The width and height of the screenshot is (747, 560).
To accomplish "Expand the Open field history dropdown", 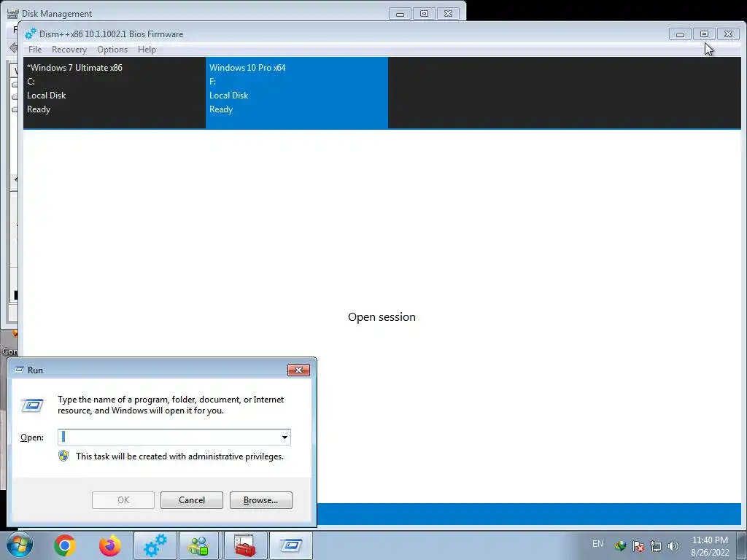I will [x=285, y=437].
